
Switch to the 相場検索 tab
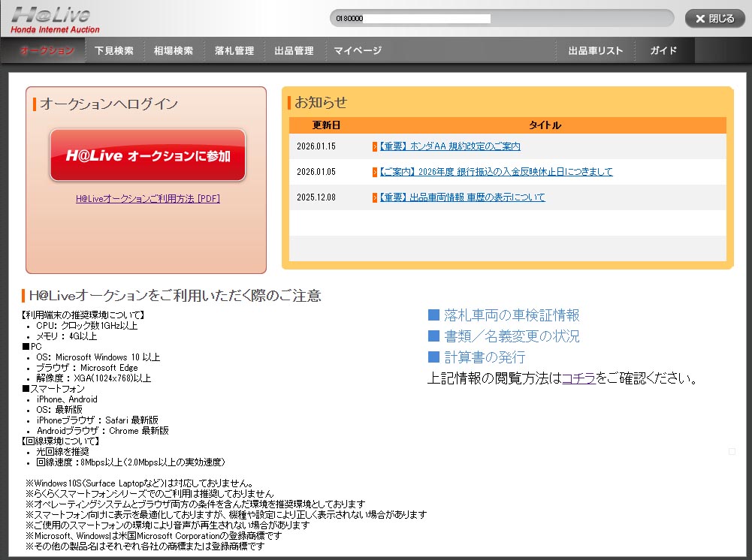tap(174, 51)
